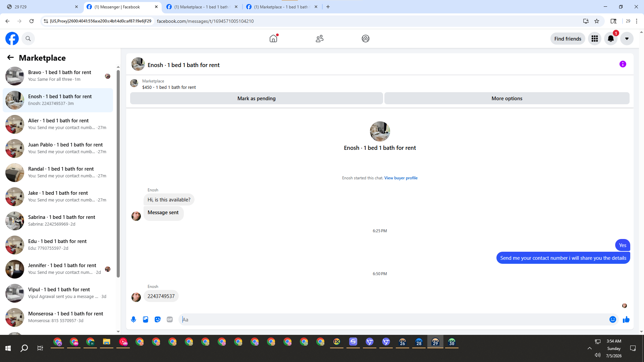
Task: Open the Randal conversation
Action: [x=58, y=172]
